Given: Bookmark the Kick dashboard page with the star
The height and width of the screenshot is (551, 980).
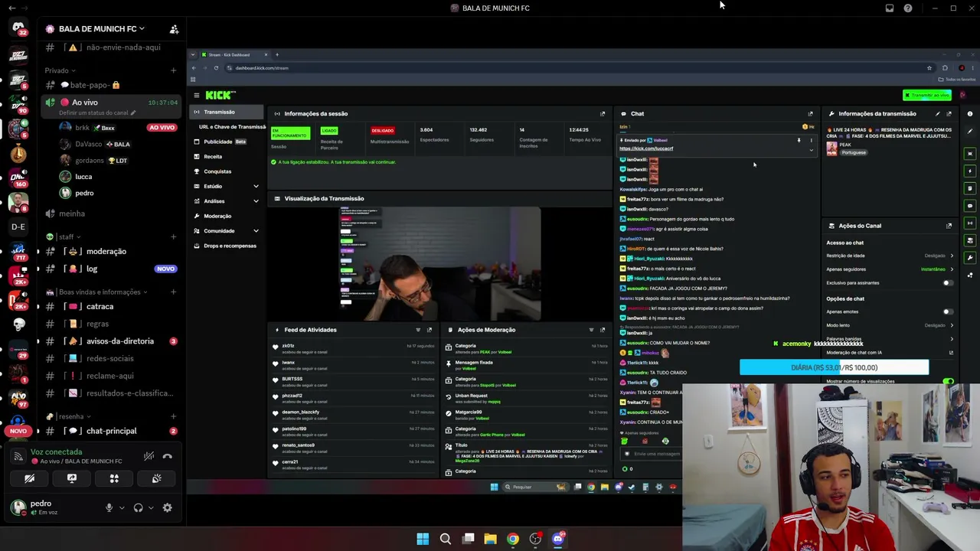Looking at the screenshot, I should (x=929, y=68).
